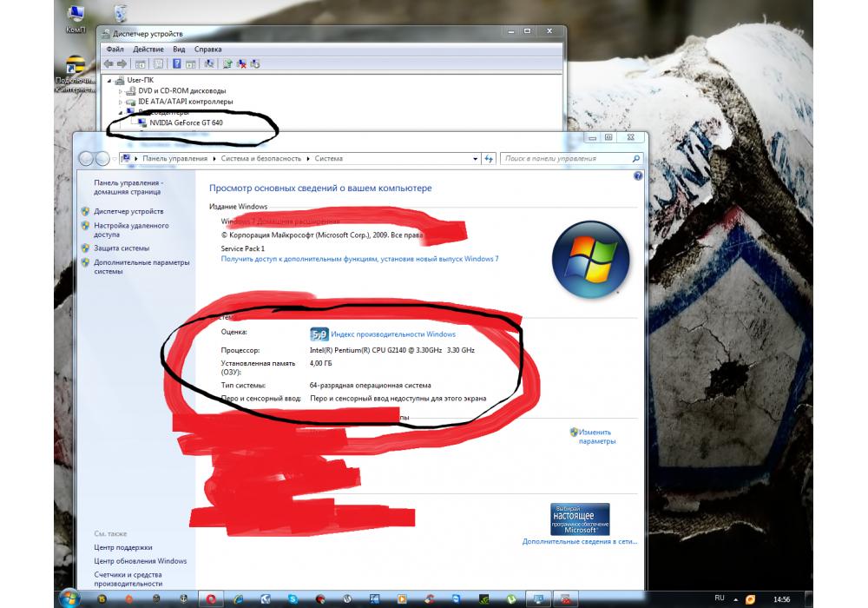Open the Справка menu

point(207,50)
